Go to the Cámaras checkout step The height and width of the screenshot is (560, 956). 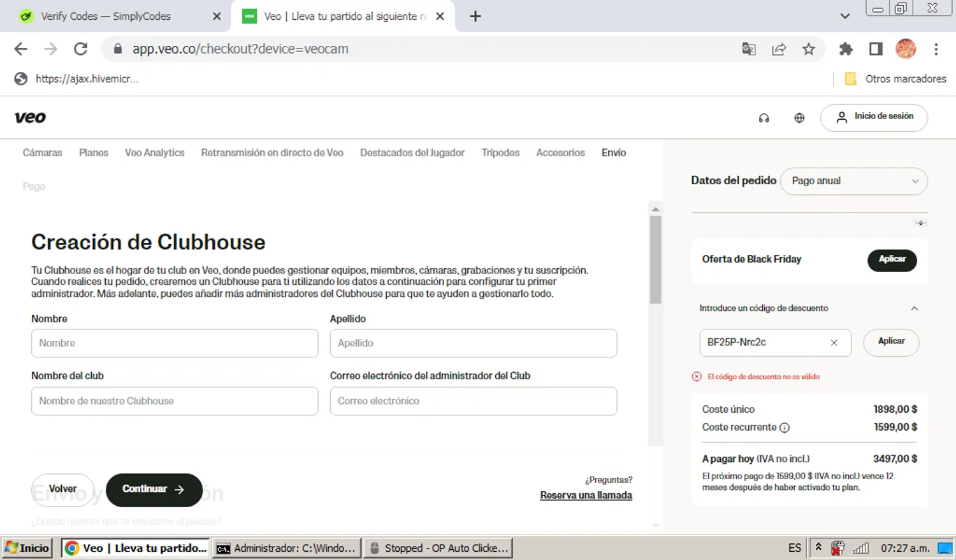pyautogui.click(x=43, y=153)
